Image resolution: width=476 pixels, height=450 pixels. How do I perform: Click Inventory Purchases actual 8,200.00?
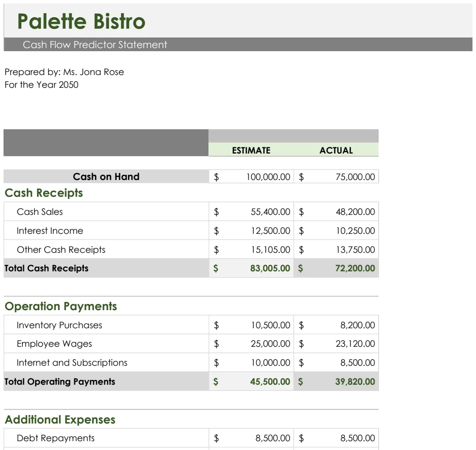coord(336,325)
